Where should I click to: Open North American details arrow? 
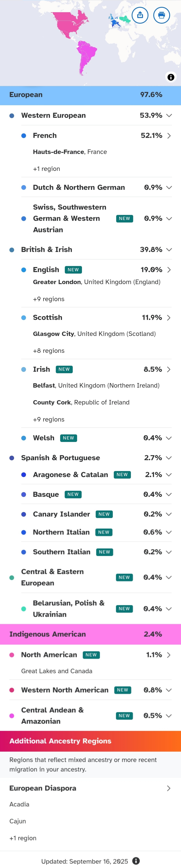coord(169,655)
